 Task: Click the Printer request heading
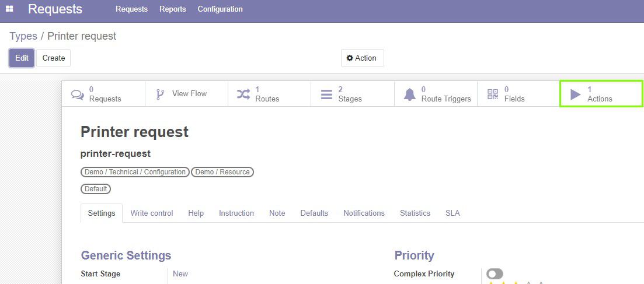(135, 132)
